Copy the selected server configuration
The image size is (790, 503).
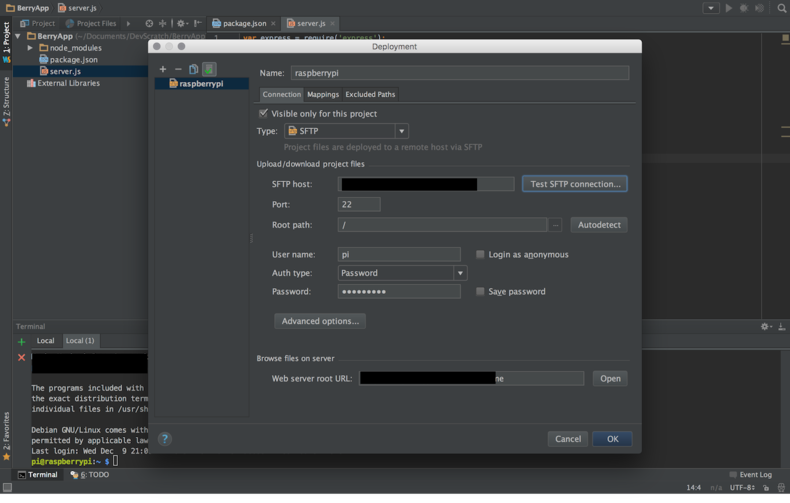(193, 69)
